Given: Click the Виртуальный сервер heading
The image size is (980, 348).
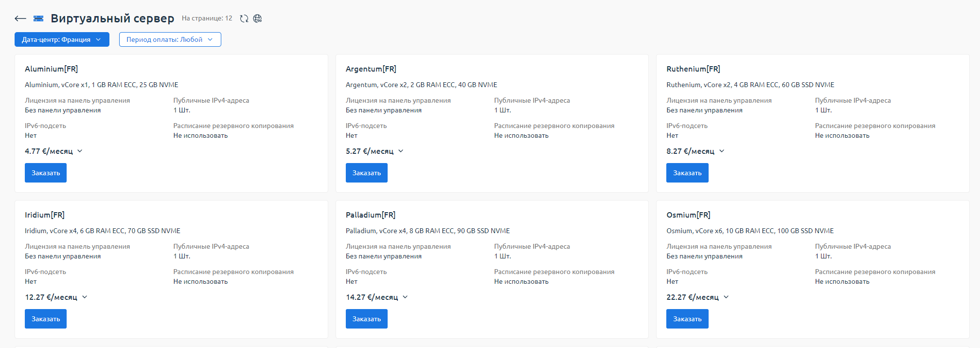Looking at the screenshot, I should 112,18.
